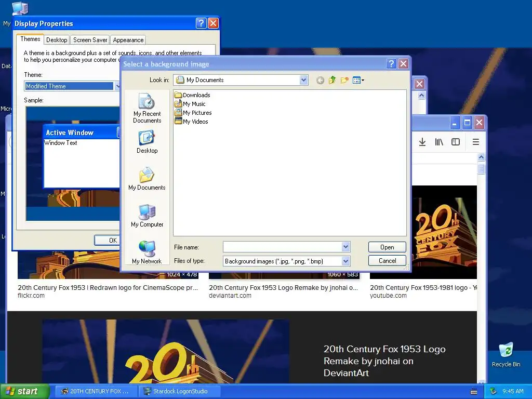Open the Modified Theme dropdown
The height and width of the screenshot is (399, 532).
click(117, 86)
